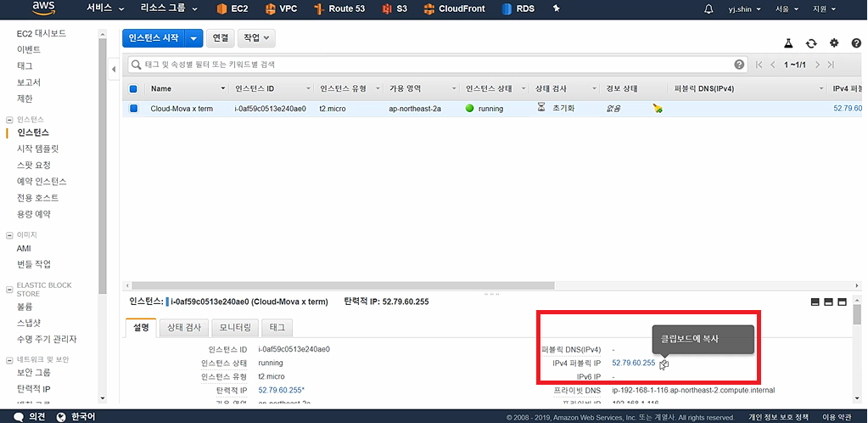Minimize the detail pane layout icon

(815, 302)
